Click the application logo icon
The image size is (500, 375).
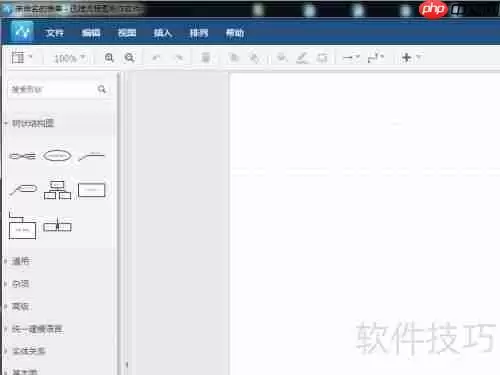tap(22, 32)
